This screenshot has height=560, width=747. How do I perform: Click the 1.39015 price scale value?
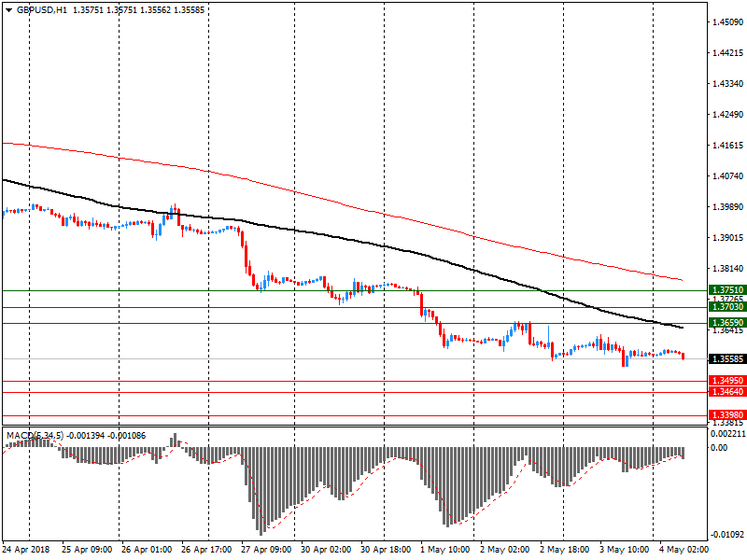pos(728,238)
